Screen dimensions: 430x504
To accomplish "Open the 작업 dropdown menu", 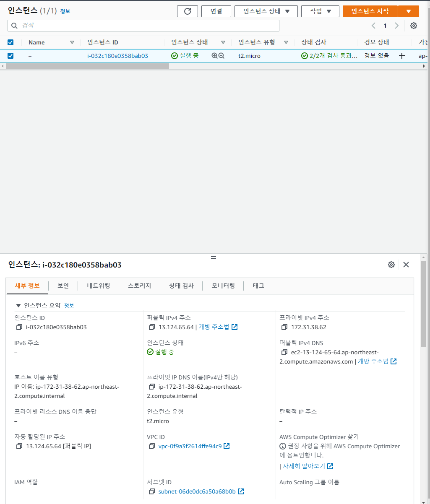I will click(x=320, y=11).
